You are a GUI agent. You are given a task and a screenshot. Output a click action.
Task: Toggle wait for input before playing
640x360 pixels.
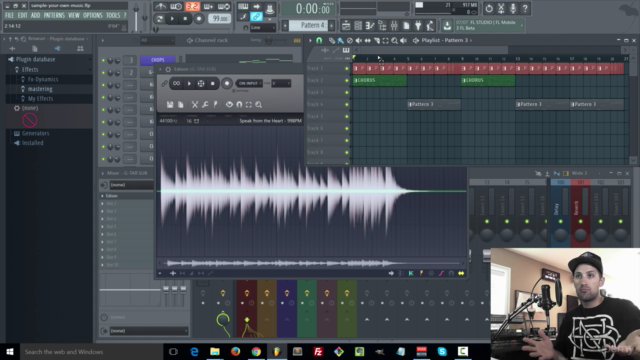coord(176,7)
